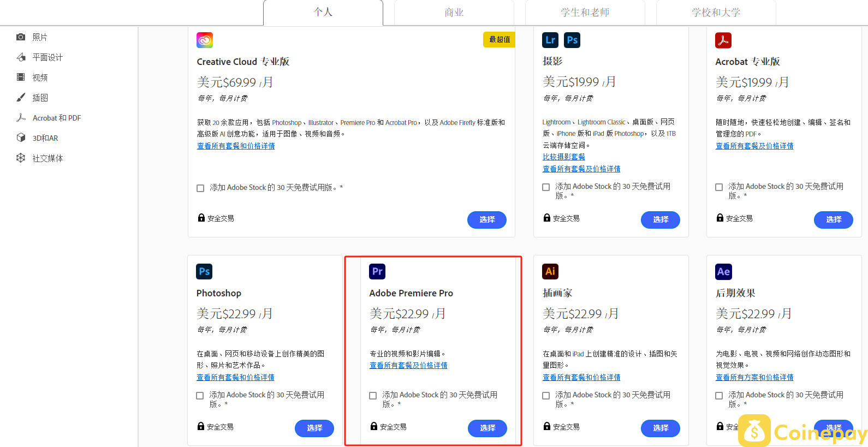Screen dimensions: 868x447
Task: Click the lock icon in Acrobat 专业版 card
Action: (x=720, y=218)
